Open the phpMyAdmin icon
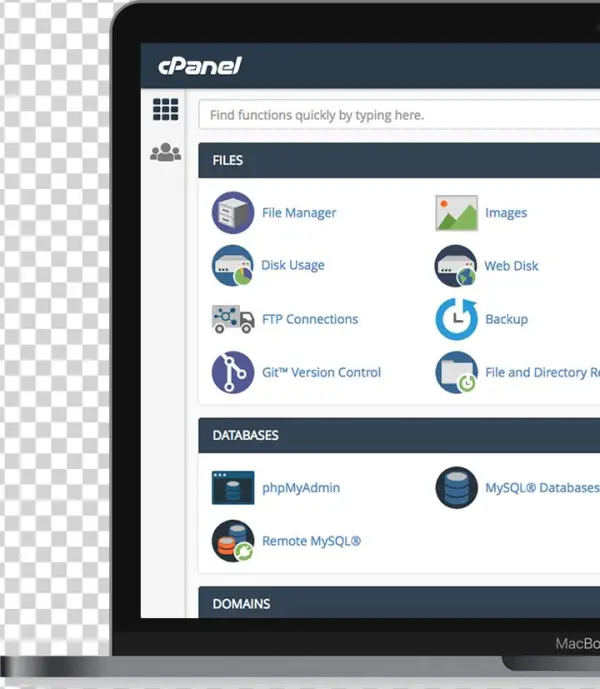 point(233,488)
